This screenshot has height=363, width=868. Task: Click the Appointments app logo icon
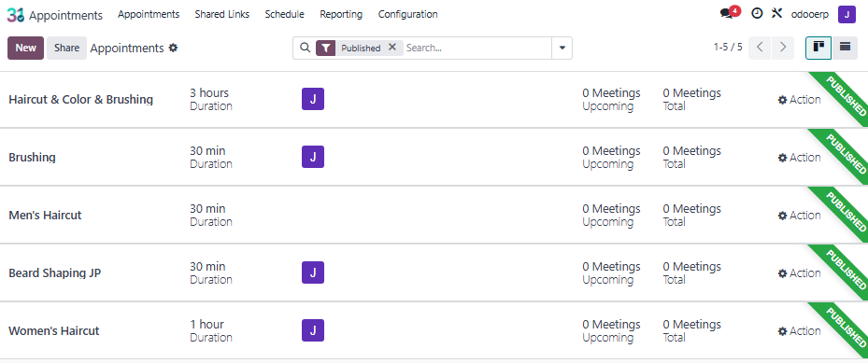point(16,15)
